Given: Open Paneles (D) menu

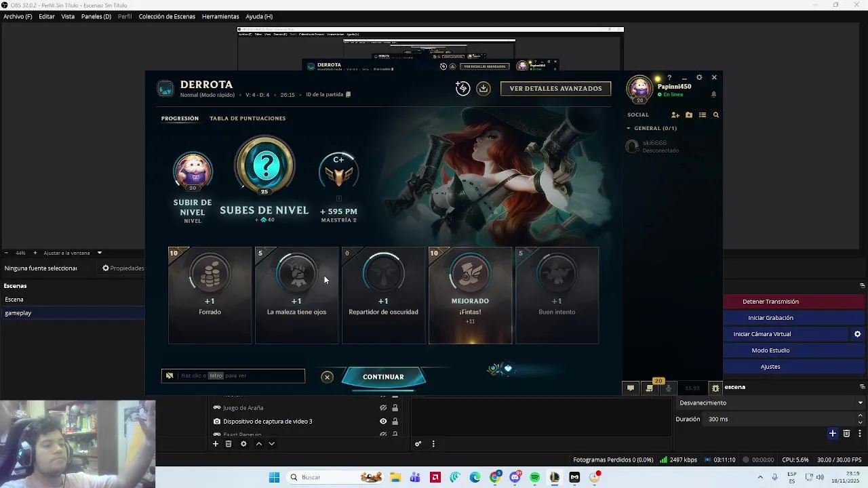Looking at the screenshot, I should [x=96, y=16].
